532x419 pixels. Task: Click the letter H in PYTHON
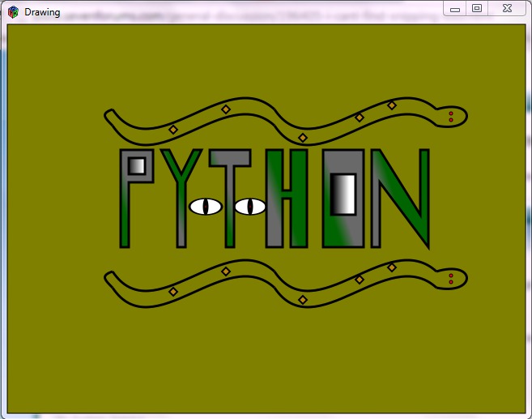pos(287,199)
